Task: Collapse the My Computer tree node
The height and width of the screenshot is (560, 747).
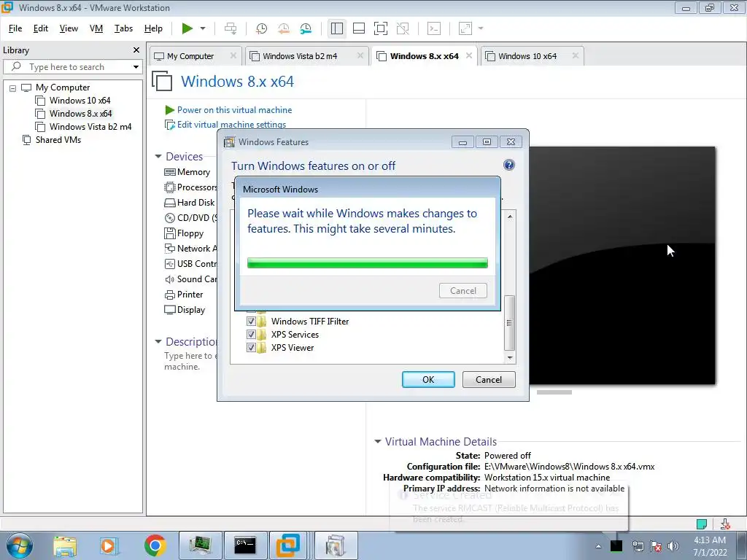Action: (x=13, y=88)
